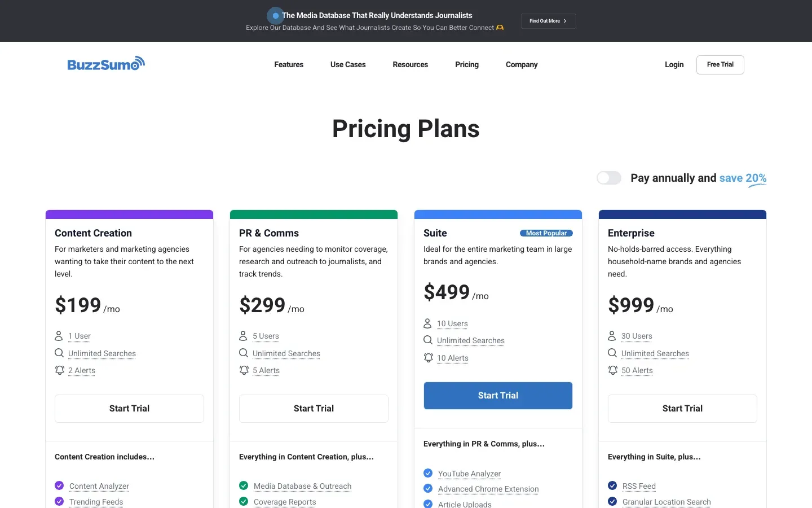Click the checkmark icon next to Coverage Reports
812x508 pixels.
click(x=244, y=501)
